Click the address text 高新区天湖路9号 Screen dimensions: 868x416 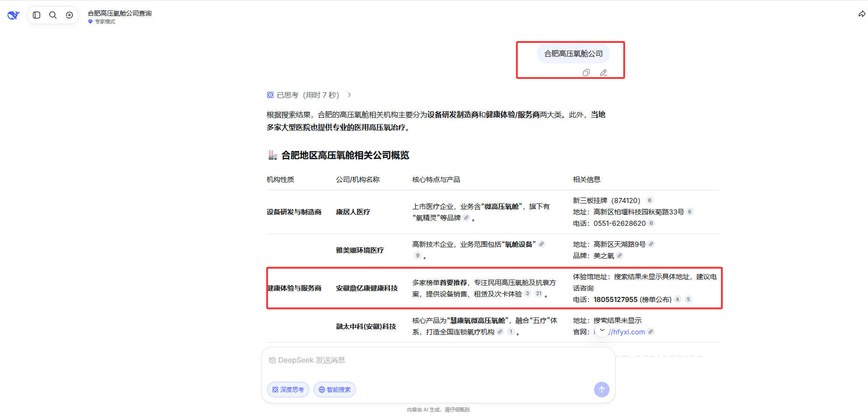(620, 244)
